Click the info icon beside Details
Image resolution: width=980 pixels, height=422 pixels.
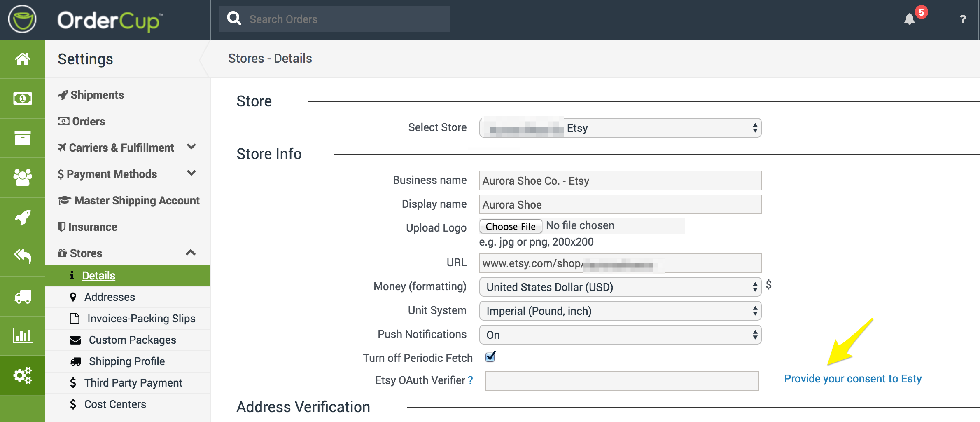72,275
